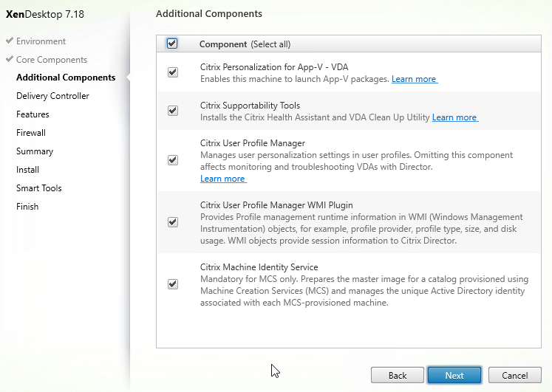Select the Delivery Controller step
The image size is (552, 392).
click(x=52, y=96)
